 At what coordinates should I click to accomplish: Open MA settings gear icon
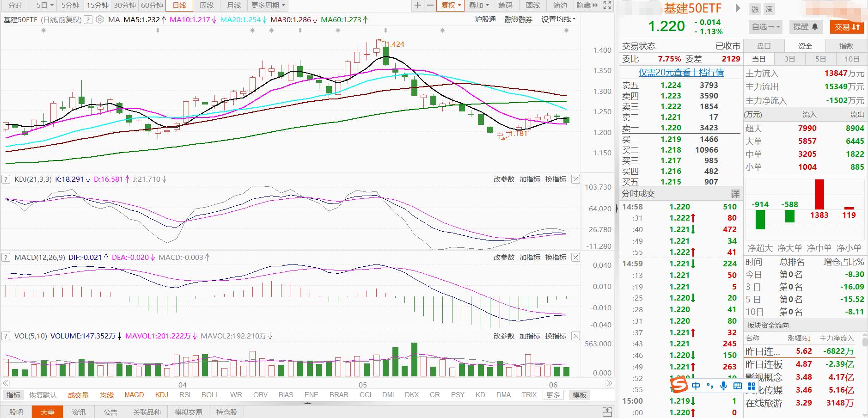pyautogui.click(x=100, y=20)
